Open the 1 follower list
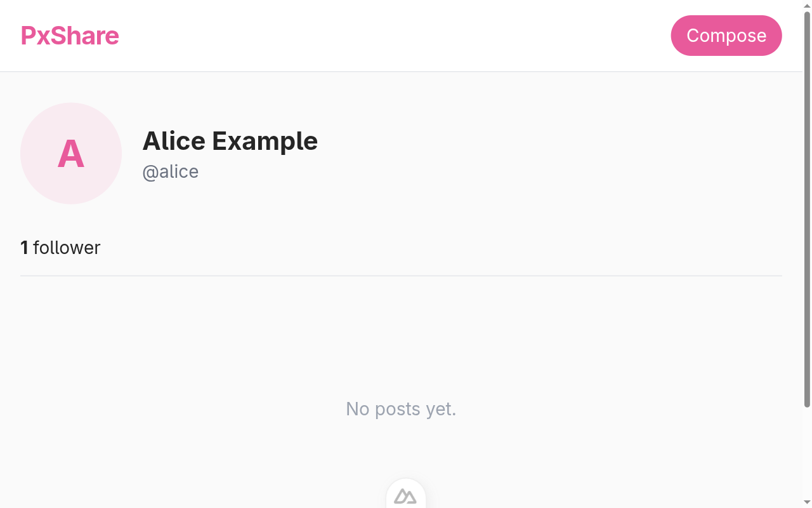Viewport: 812px width, 508px height. [x=60, y=248]
